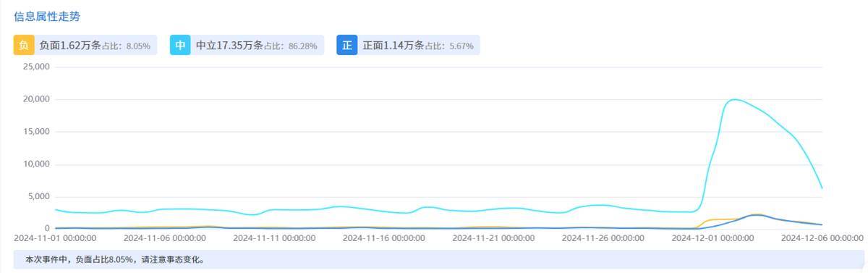868x273 pixels.
Task: Click the 2024-11-06 00:00:00 axis label
Action: click(x=166, y=237)
